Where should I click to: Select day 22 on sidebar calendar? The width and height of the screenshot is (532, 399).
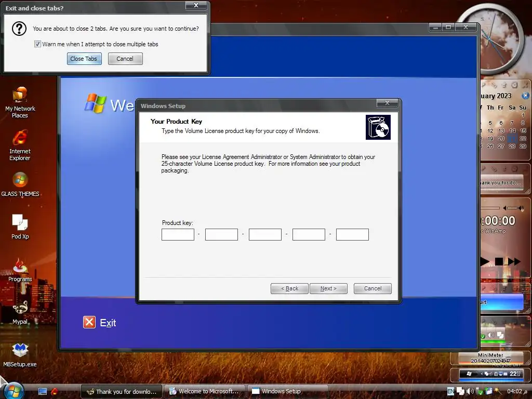(523, 138)
